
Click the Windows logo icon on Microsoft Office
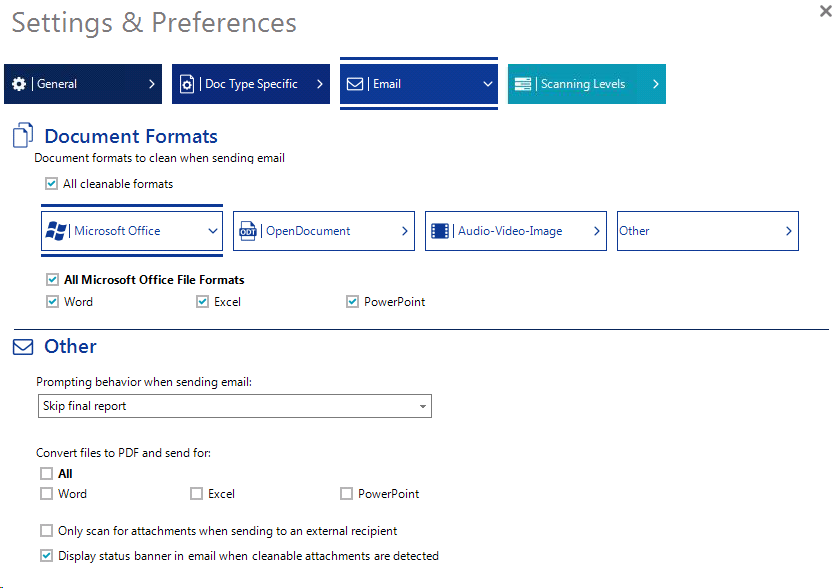click(57, 231)
